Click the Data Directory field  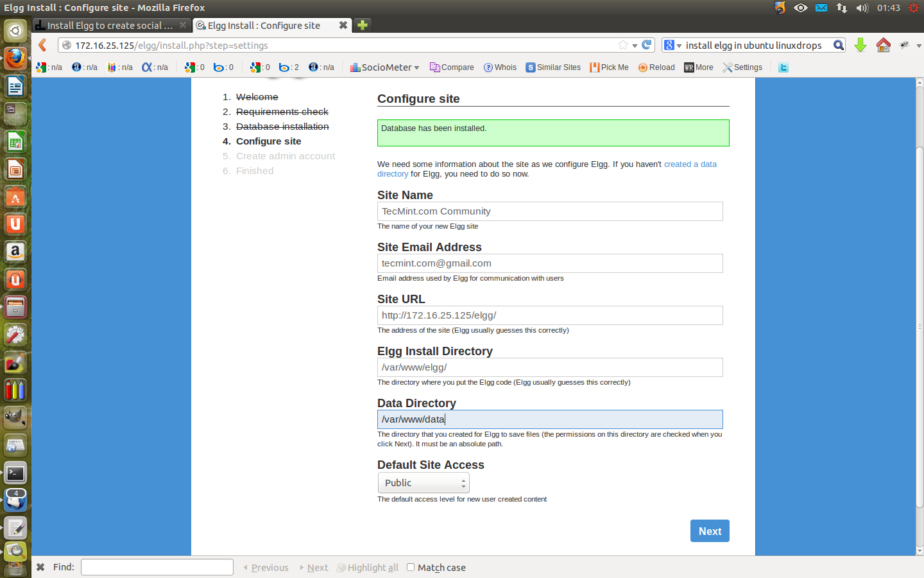click(x=550, y=419)
